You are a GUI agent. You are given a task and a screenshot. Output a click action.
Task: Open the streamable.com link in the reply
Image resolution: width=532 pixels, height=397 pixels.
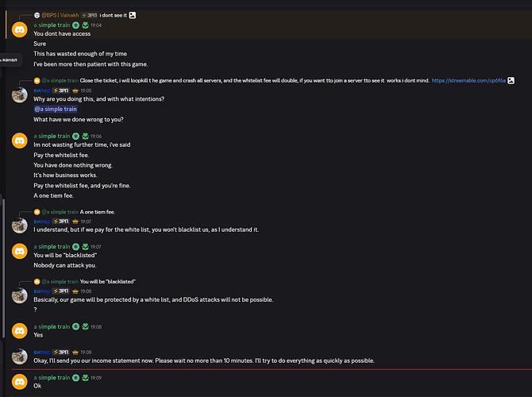(x=468, y=80)
